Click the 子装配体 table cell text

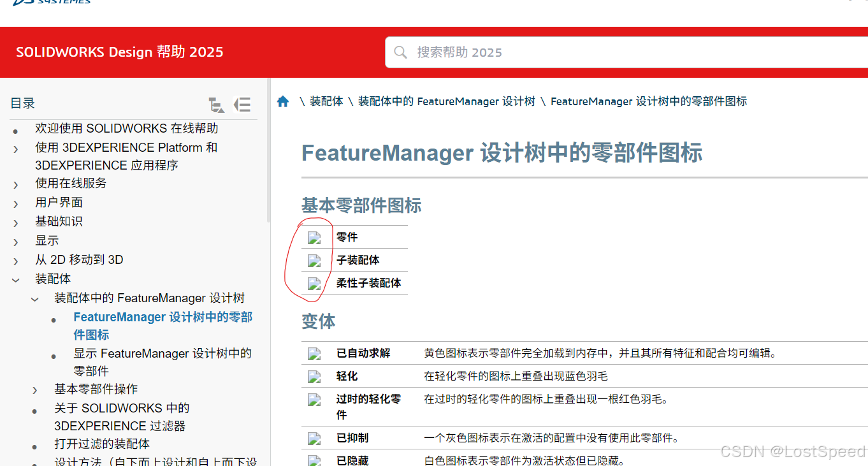point(358,260)
